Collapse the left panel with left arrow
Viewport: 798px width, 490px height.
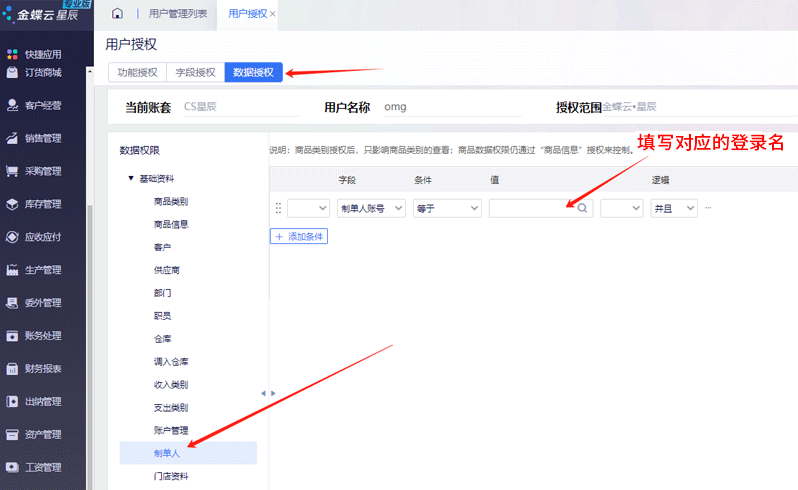pyautogui.click(x=263, y=393)
